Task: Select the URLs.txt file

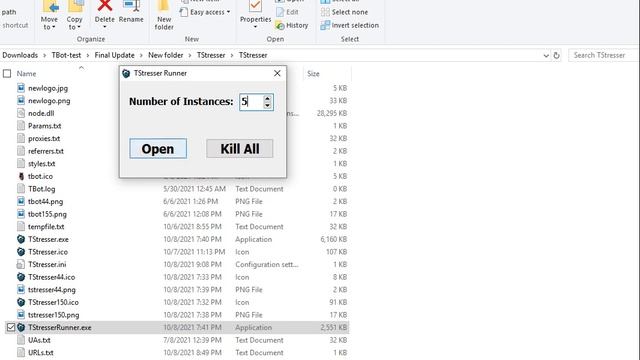Action: (41, 353)
